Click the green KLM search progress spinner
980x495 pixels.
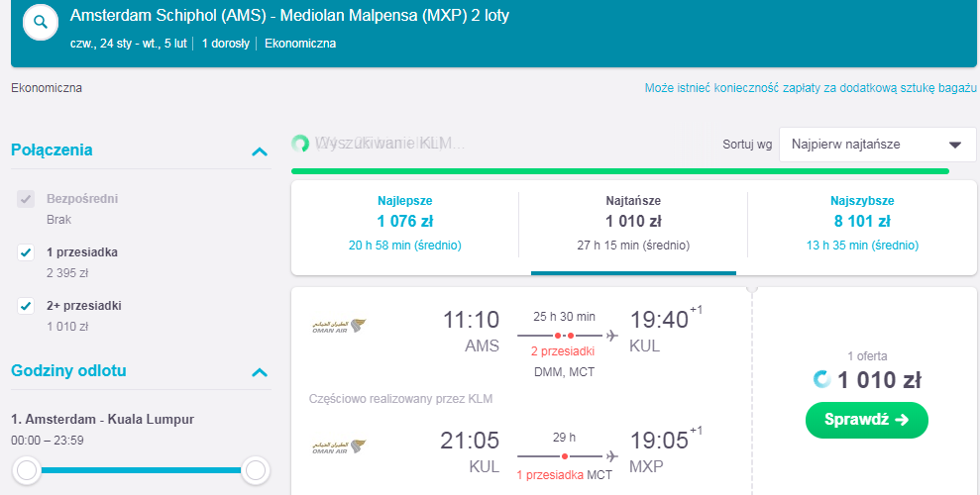[x=300, y=144]
